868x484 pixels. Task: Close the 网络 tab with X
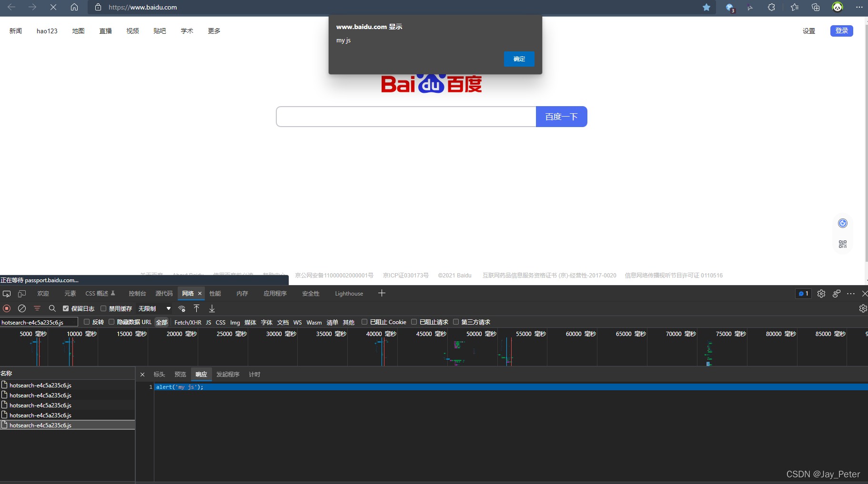point(200,294)
